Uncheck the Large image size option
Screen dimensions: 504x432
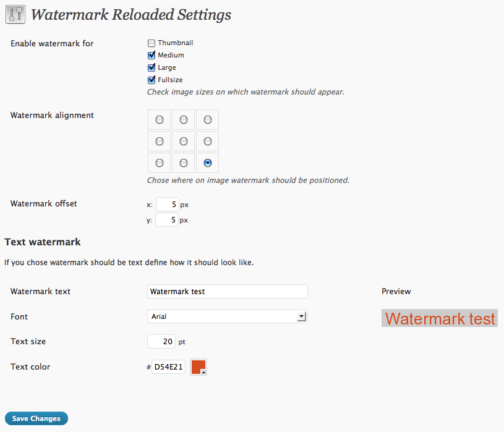(x=151, y=67)
